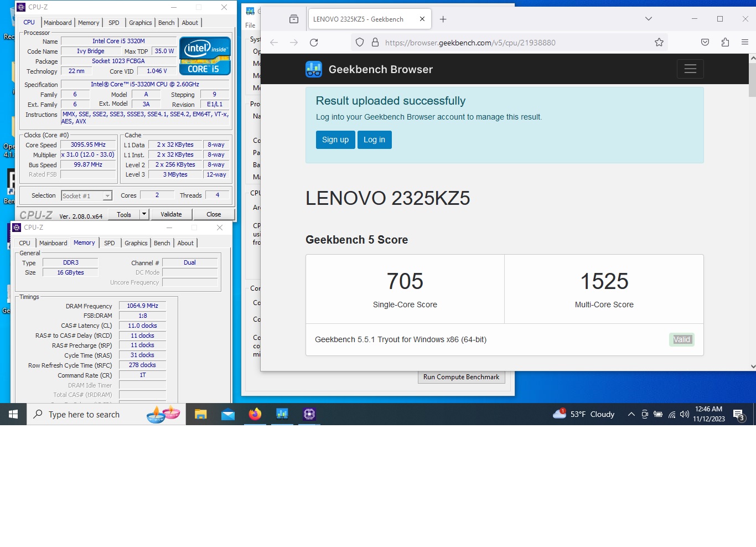Open the Mail app from the taskbar

coord(228,414)
